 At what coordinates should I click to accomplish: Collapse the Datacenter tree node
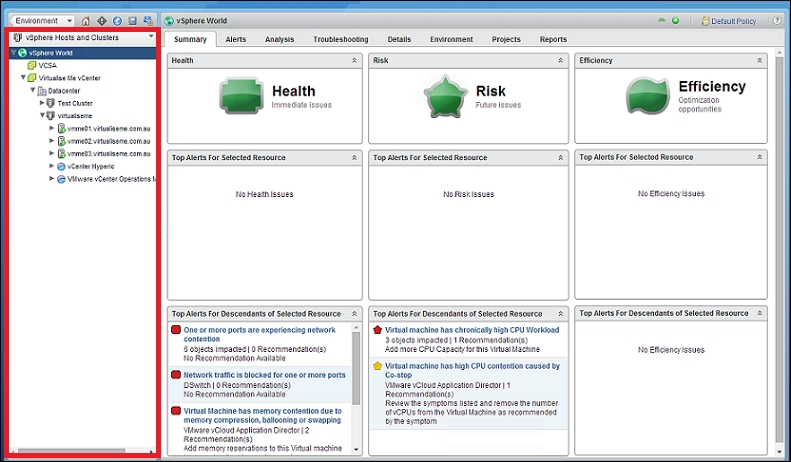(33, 90)
